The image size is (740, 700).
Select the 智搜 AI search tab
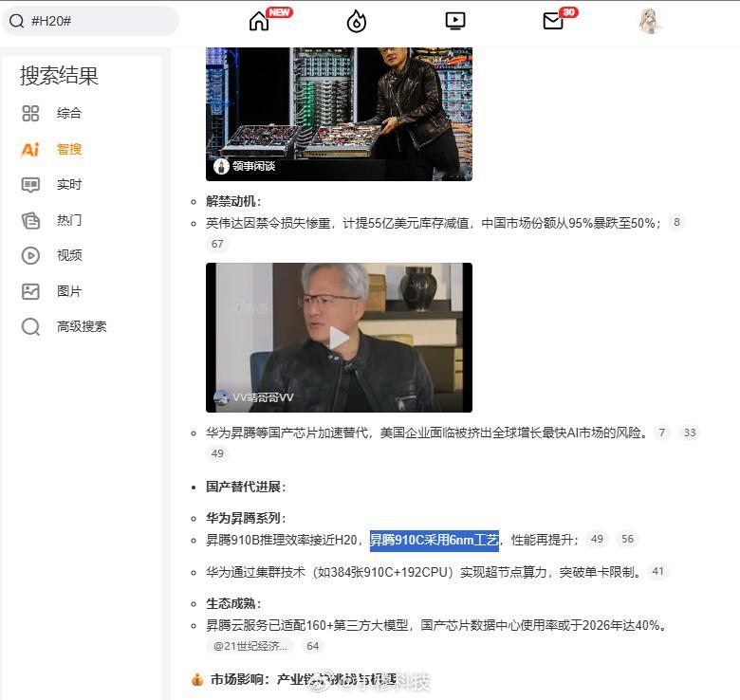pyautogui.click(x=69, y=149)
